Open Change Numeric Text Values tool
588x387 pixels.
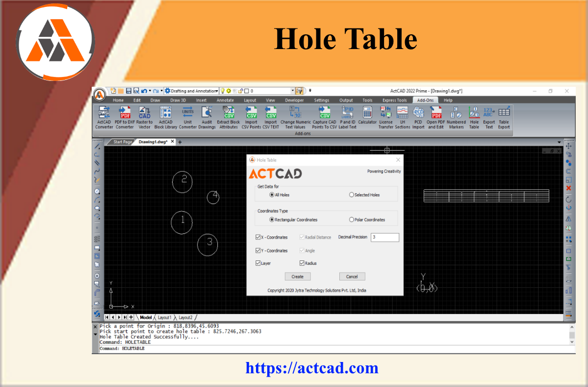(296, 118)
